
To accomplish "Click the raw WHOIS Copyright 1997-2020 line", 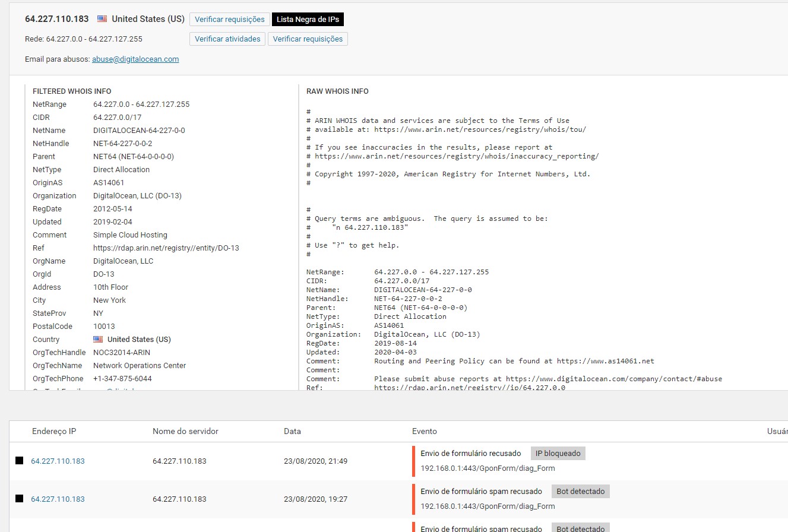I will [x=448, y=175].
